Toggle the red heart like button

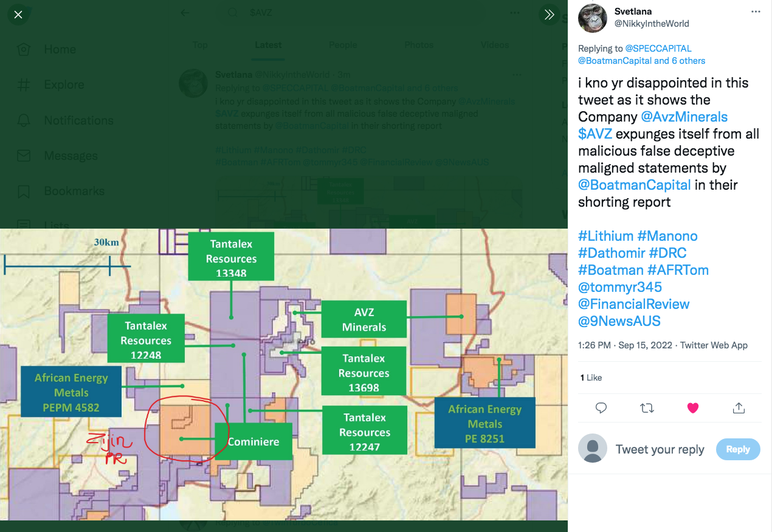click(x=692, y=407)
